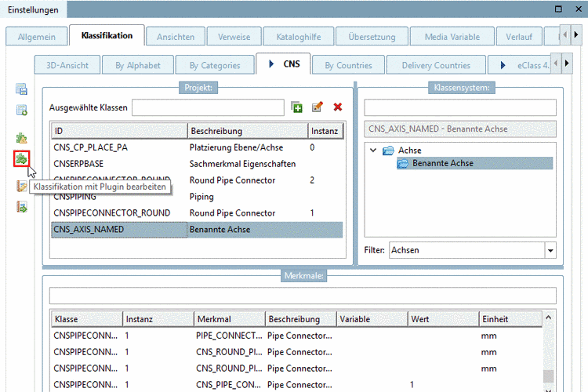Image resolution: width=588 pixels, height=392 pixels.
Task: Click the PIPE_CONNECT... Merkmal cell
Action: [x=229, y=336]
